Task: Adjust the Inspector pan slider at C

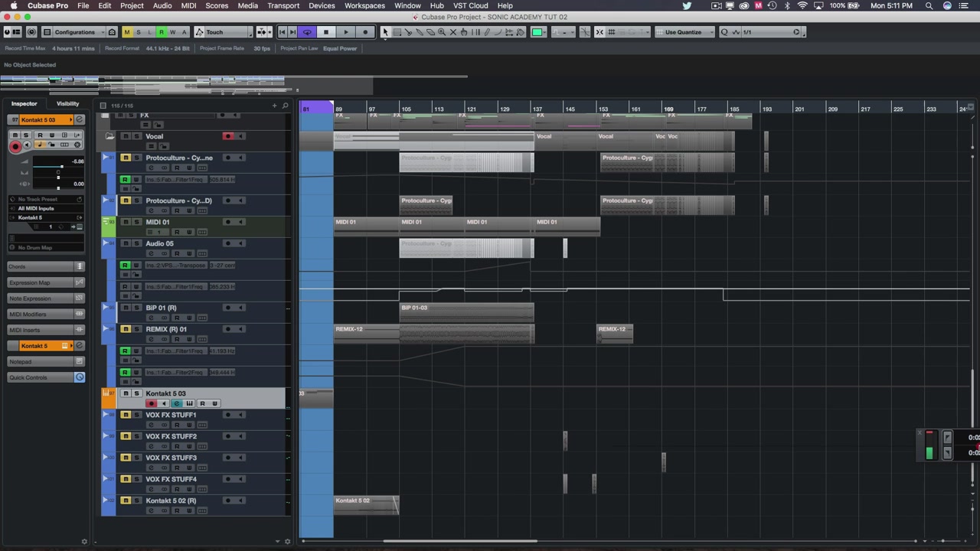Action: 58,177
